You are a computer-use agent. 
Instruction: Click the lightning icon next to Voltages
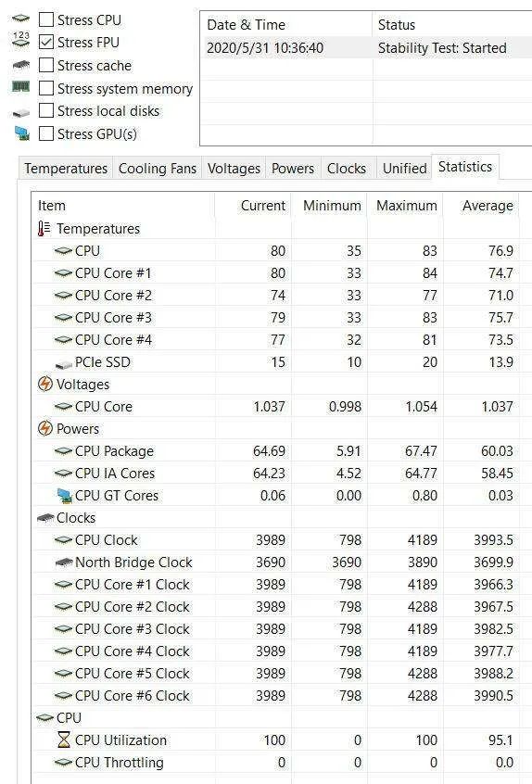(45, 384)
